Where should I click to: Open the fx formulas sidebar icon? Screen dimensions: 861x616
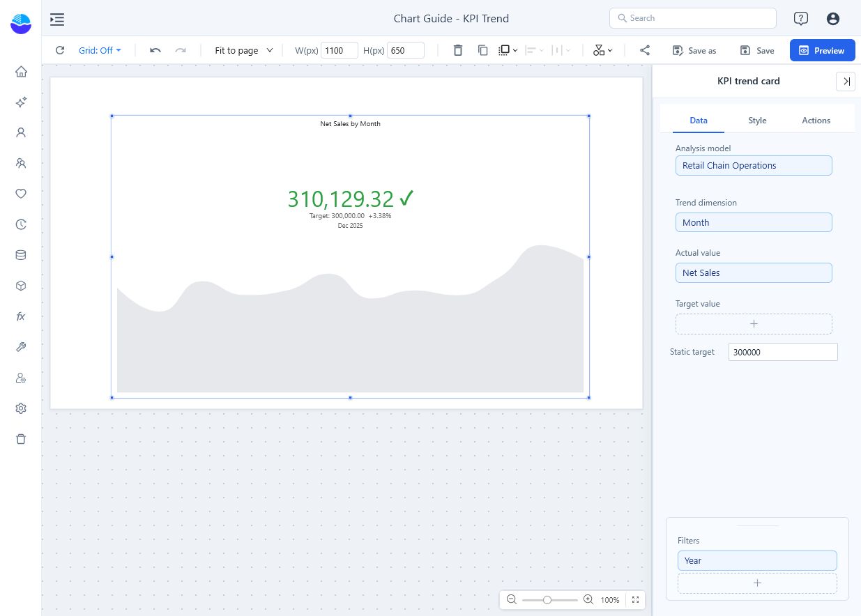21,316
